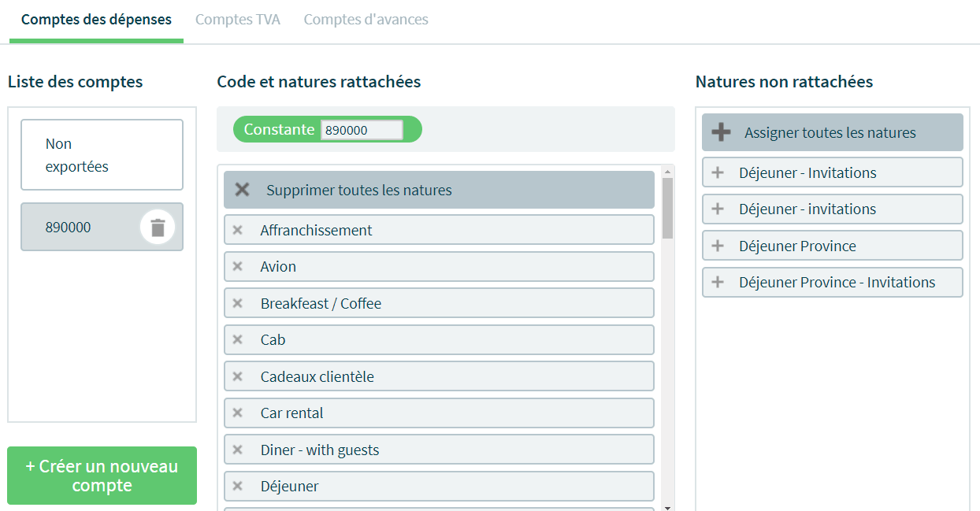Switch to the Comptes d'avances tab

366,20
